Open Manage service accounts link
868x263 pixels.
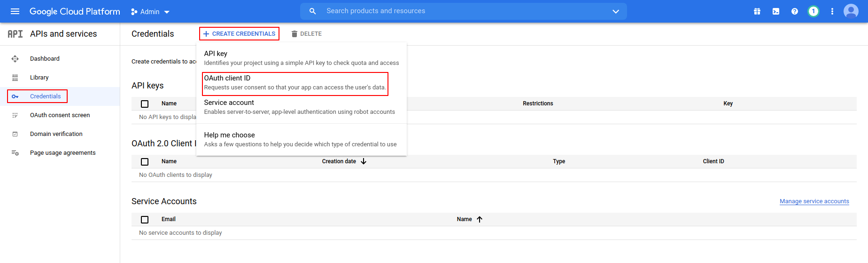pyautogui.click(x=814, y=201)
